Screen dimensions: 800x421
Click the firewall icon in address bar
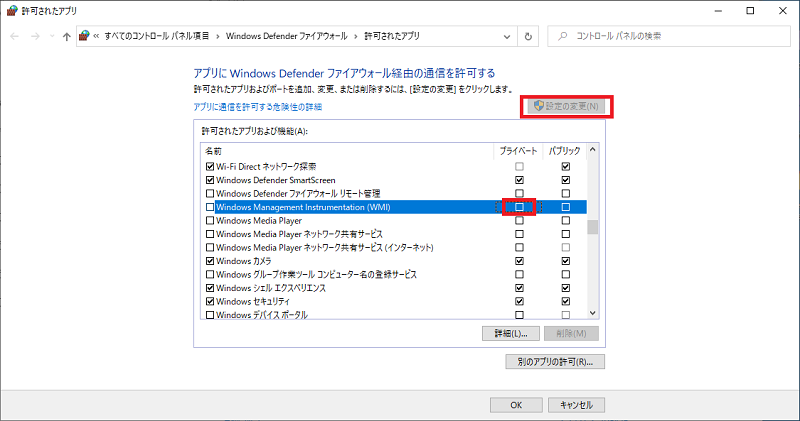pyautogui.click(x=85, y=36)
